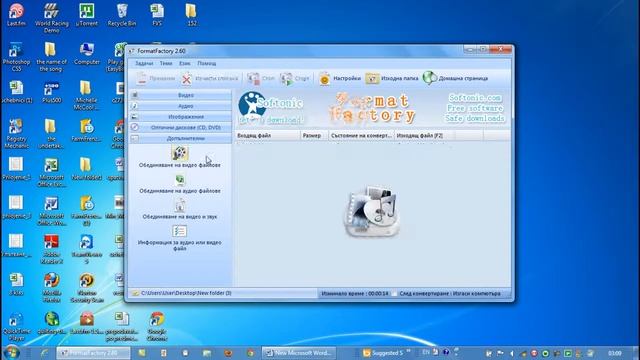The width and height of the screenshot is (640, 360).
Task: Open Google Chrome desktop shortcut at bottom
Action: tap(157, 327)
